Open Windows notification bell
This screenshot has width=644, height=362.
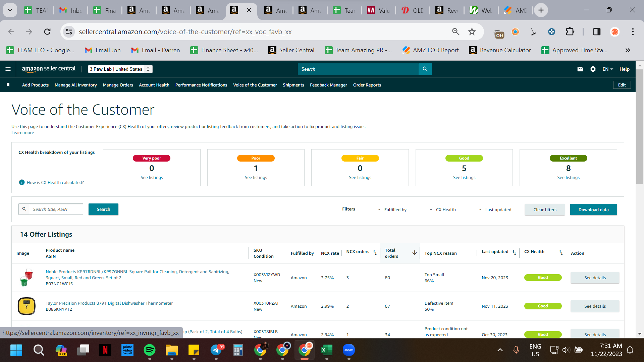630,350
